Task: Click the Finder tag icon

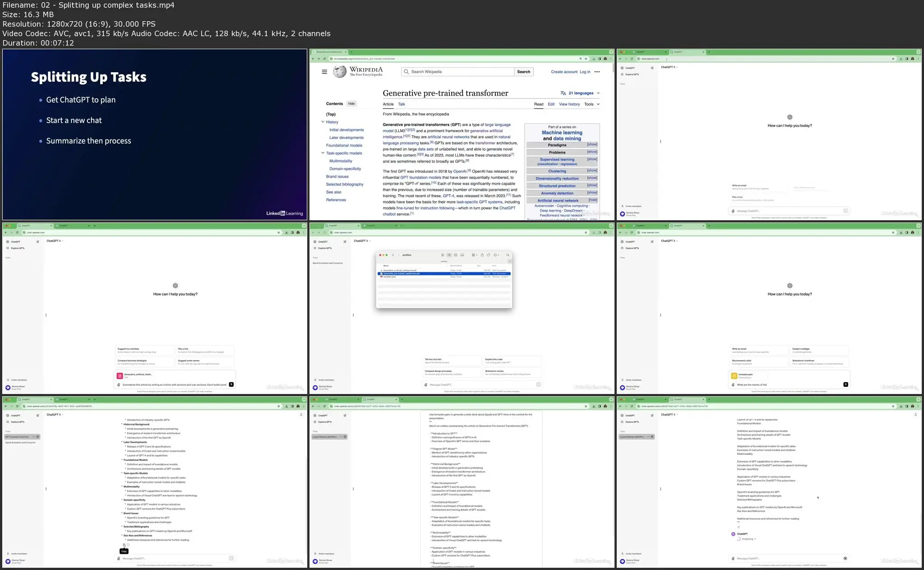Action: [x=488, y=255]
